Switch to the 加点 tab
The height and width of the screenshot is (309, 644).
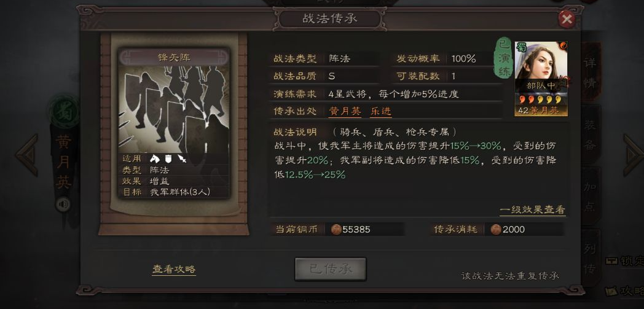590,196
